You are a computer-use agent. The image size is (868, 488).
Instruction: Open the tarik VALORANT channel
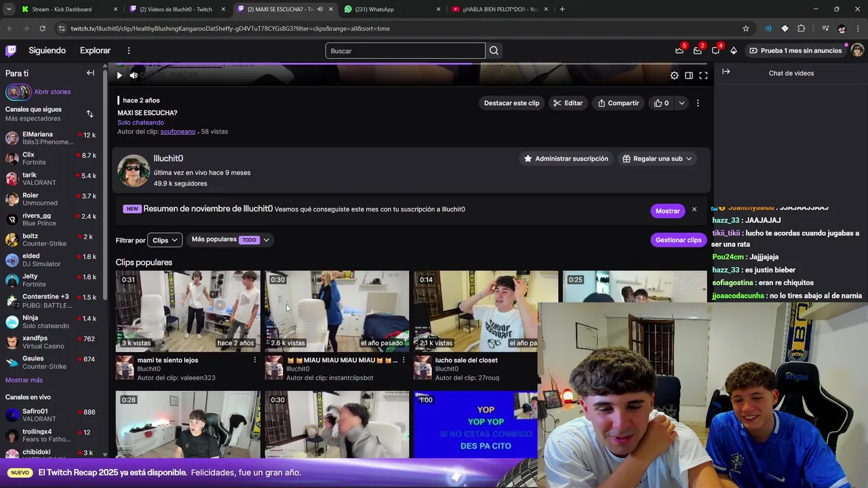tap(51, 179)
